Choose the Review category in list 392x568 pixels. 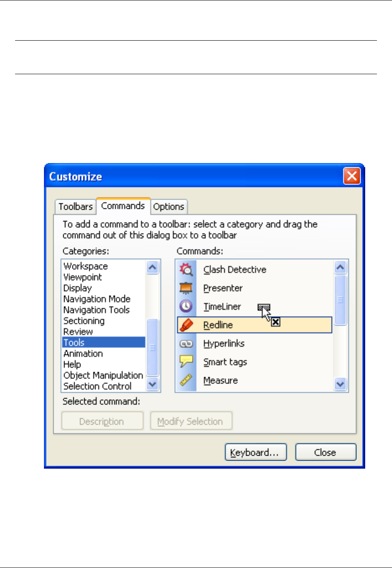click(78, 332)
